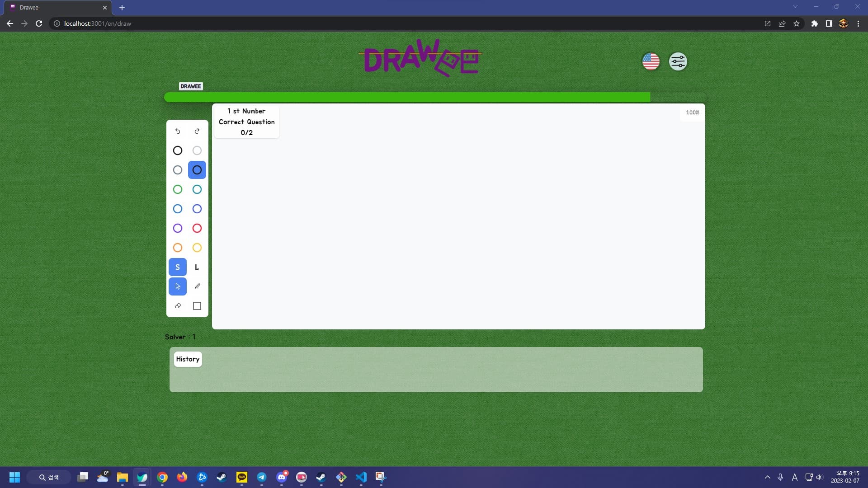
Task: Choose the purple color circle
Action: pos(178,228)
